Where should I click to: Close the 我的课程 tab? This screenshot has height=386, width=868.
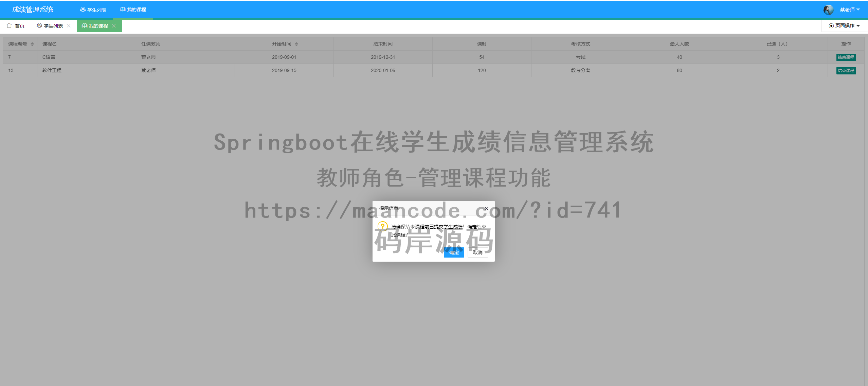114,26
